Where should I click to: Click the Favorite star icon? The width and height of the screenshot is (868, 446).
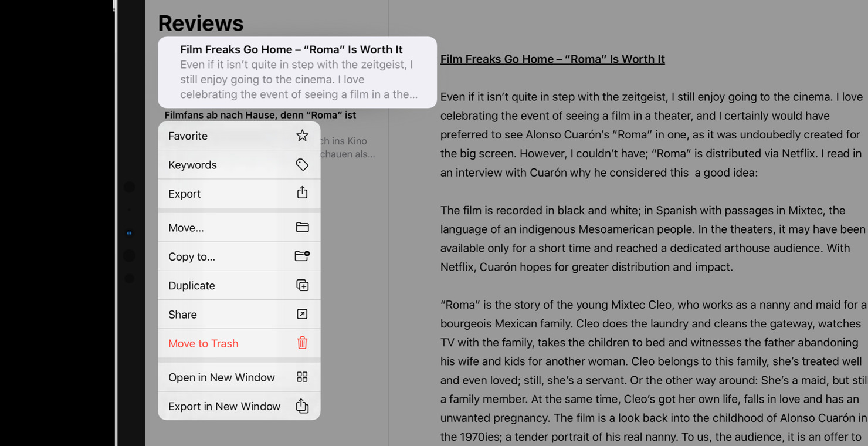tap(302, 136)
